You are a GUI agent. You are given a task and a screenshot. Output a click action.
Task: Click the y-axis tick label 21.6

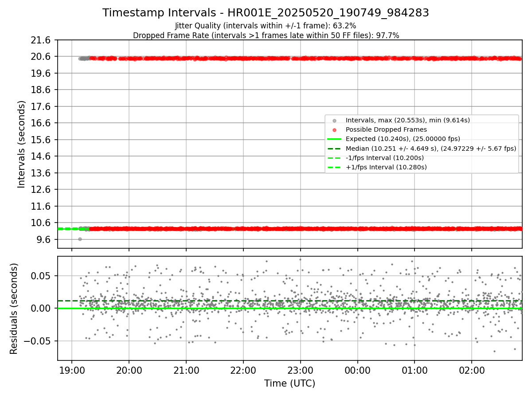click(x=41, y=40)
